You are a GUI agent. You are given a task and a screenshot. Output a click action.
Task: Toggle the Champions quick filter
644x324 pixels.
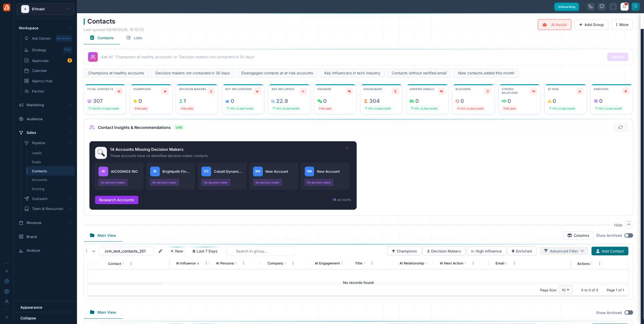click(x=404, y=251)
